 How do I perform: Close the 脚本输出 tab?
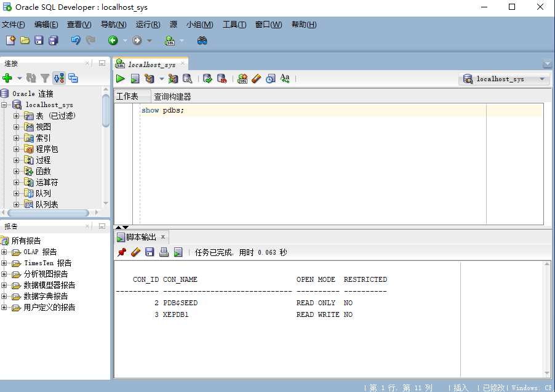coord(163,237)
